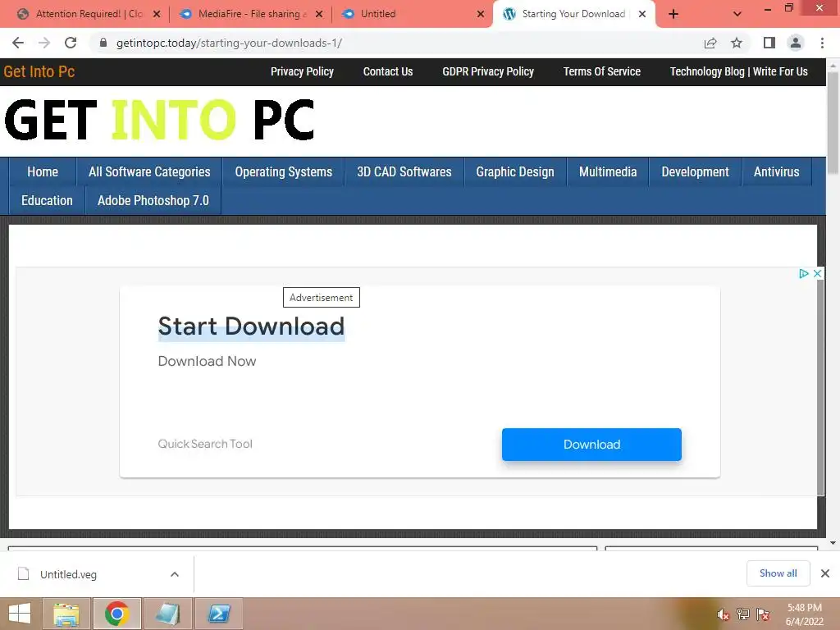The width and height of the screenshot is (840, 630).
Task: Close the MediaFire tab
Action: (319, 14)
